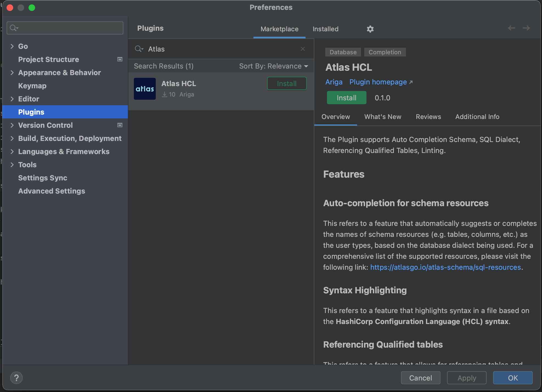The image size is (542, 392).
Task: Clear the Atlas search query with the X
Action: pyautogui.click(x=303, y=49)
